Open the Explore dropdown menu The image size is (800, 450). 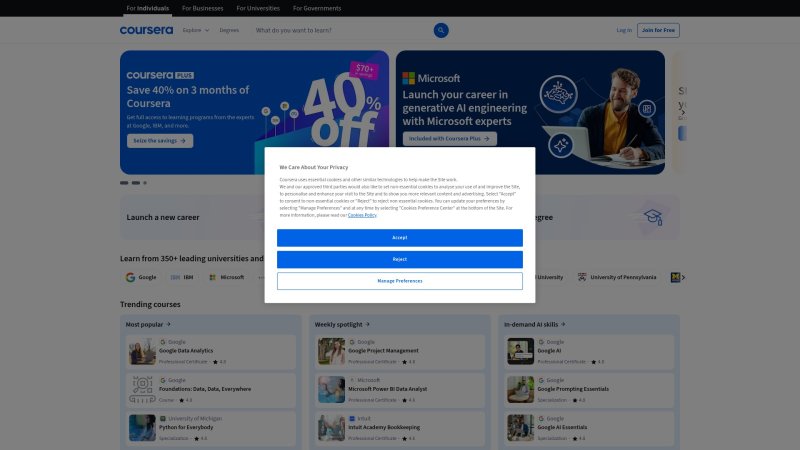pyautogui.click(x=196, y=30)
